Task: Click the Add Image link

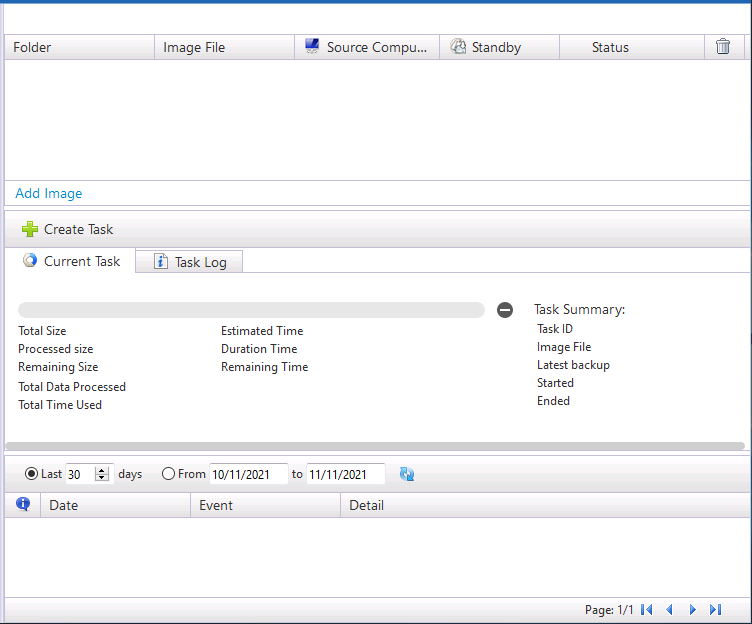Action: 49,193
